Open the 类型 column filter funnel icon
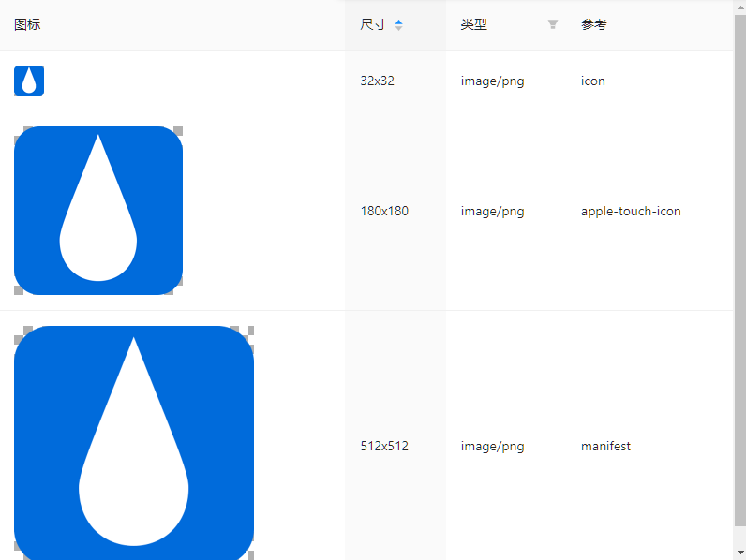Image resolution: width=746 pixels, height=560 pixels. (x=553, y=25)
